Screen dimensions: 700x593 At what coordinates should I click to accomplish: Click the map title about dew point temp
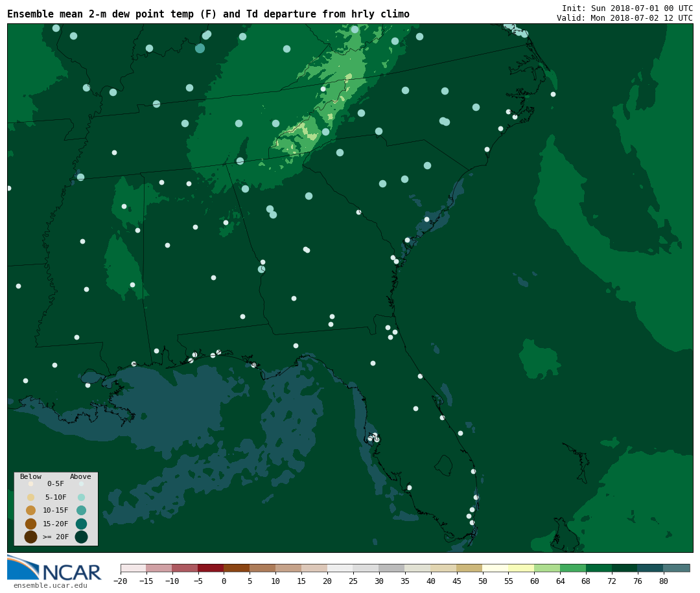209,14
